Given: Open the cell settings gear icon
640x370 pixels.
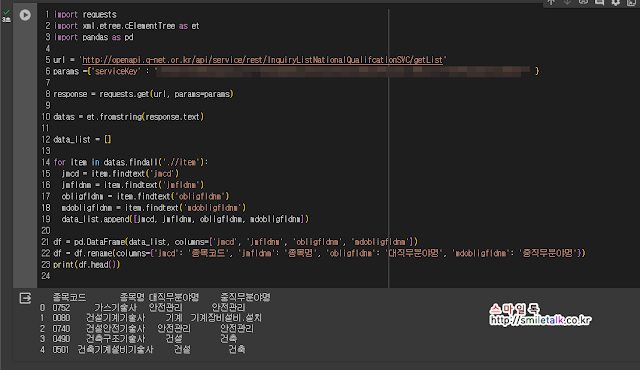Looking at the screenshot, I should click(x=616, y=2).
